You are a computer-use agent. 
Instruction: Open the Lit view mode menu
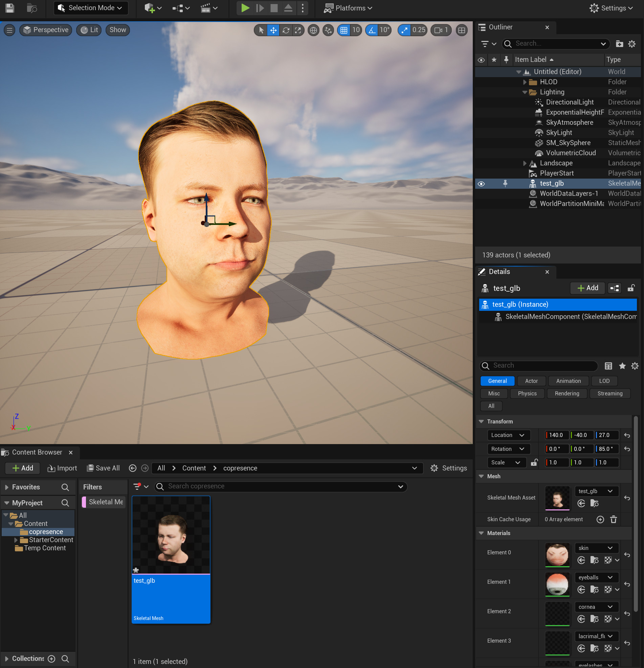(89, 30)
